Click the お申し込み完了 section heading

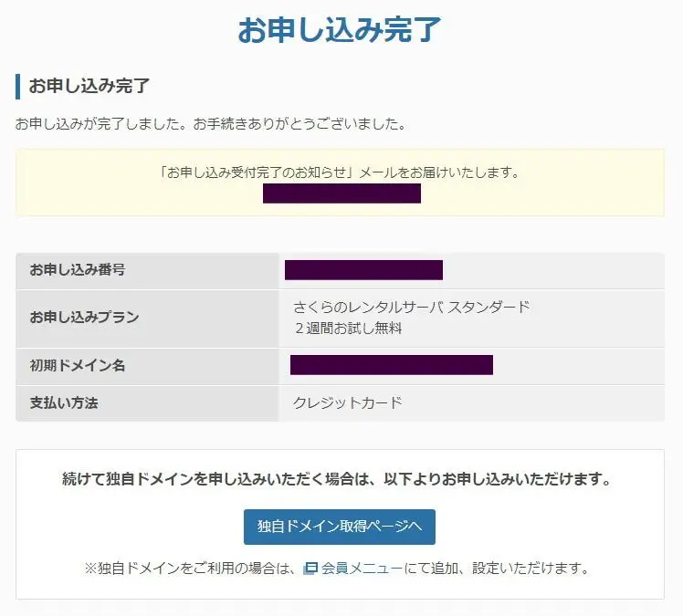89,86
